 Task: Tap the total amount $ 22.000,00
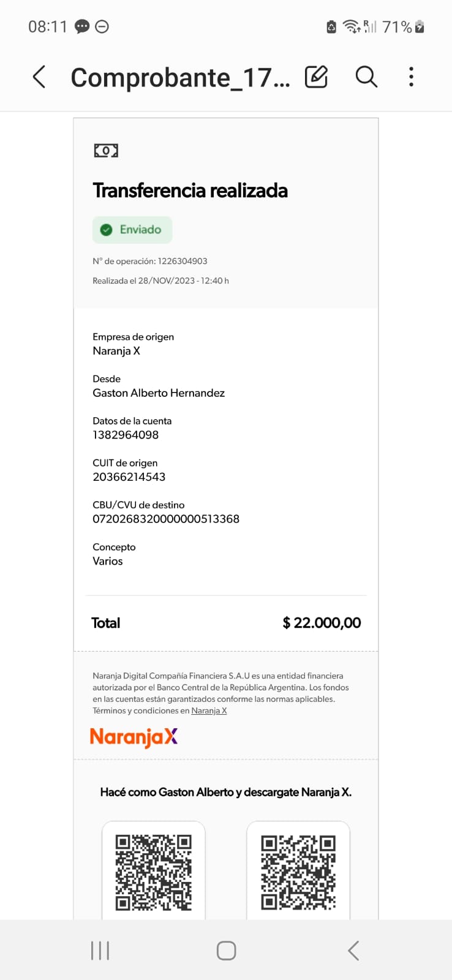[322, 623]
